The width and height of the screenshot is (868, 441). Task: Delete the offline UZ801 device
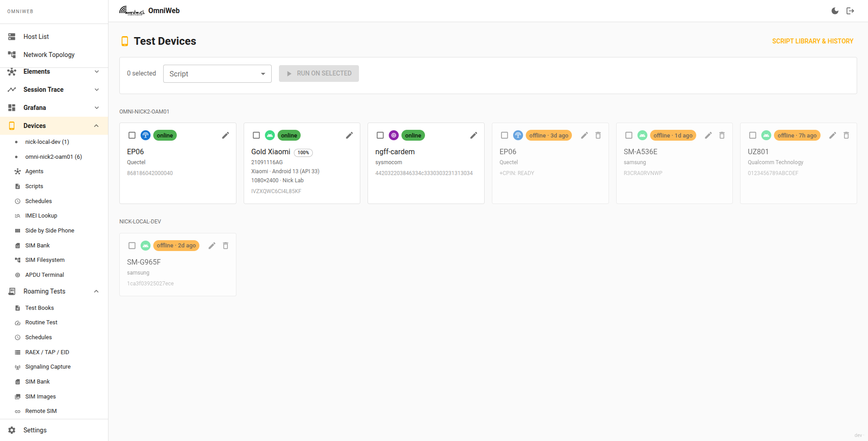click(846, 135)
